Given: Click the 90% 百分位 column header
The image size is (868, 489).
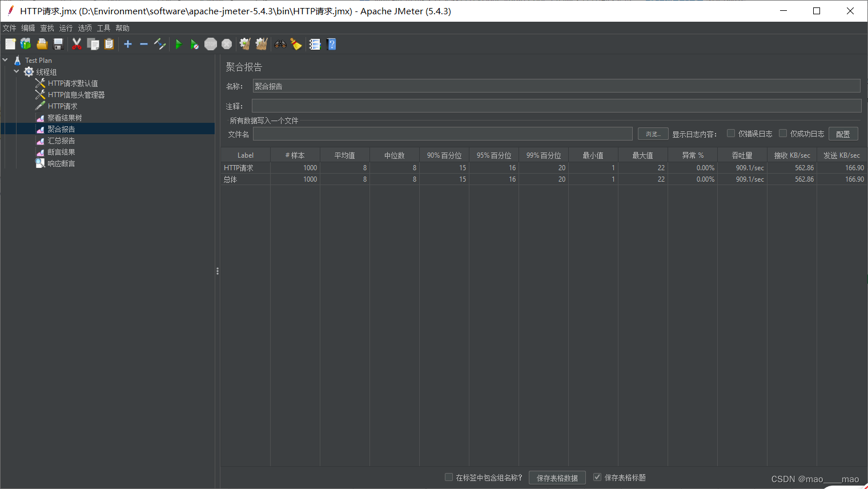Looking at the screenshot, I should point(444,155).
